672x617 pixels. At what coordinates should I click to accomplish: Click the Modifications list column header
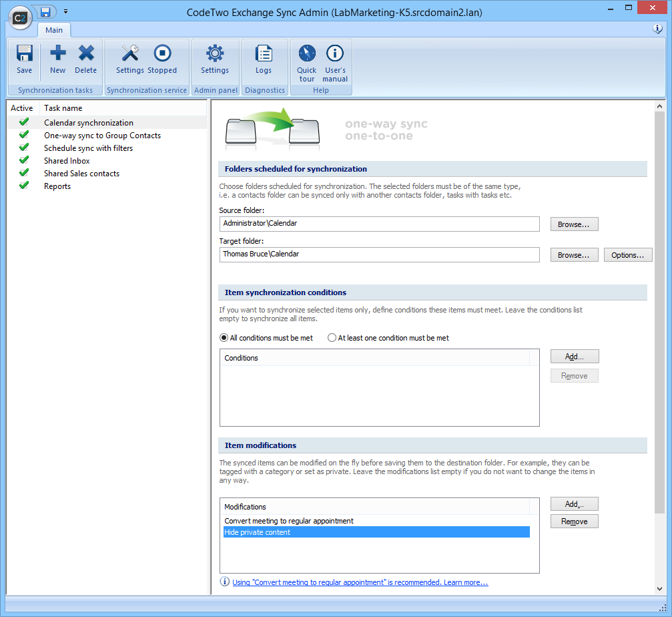[375, 507]
